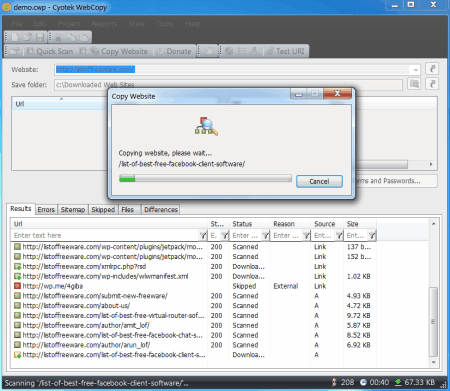This screenshot has width=450, height=391.
Task: Click the arrow button at the end of the Save folder row
Action: (432, 84)
